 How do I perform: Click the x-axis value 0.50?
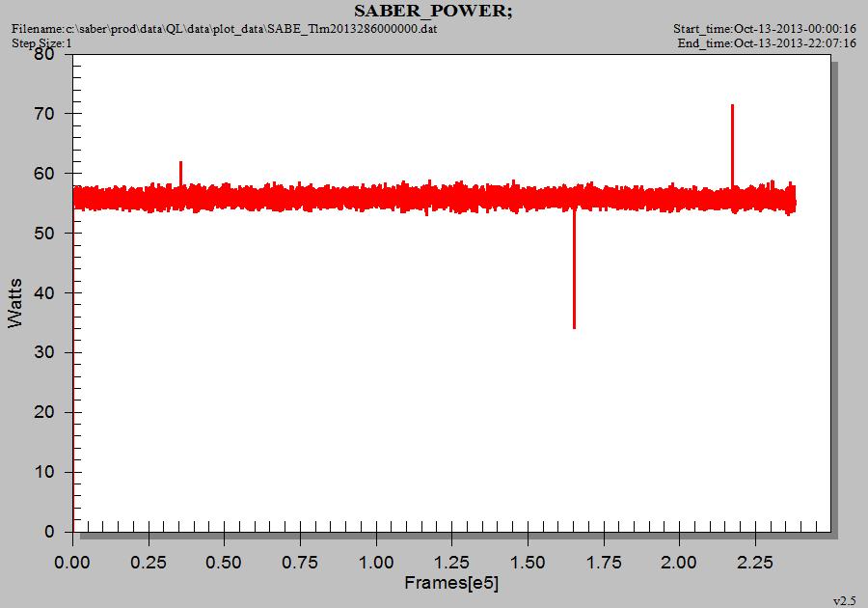click(x=224, y=563)
